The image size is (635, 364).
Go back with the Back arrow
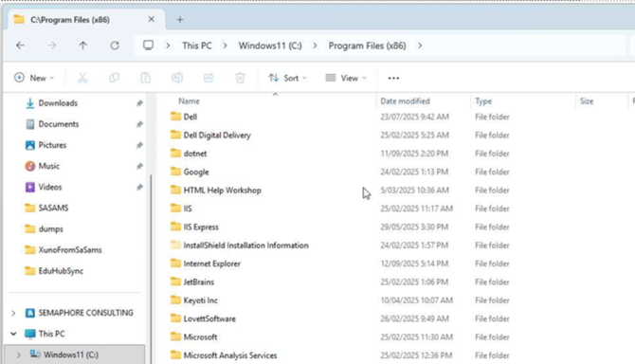click(x=20, y=45)
